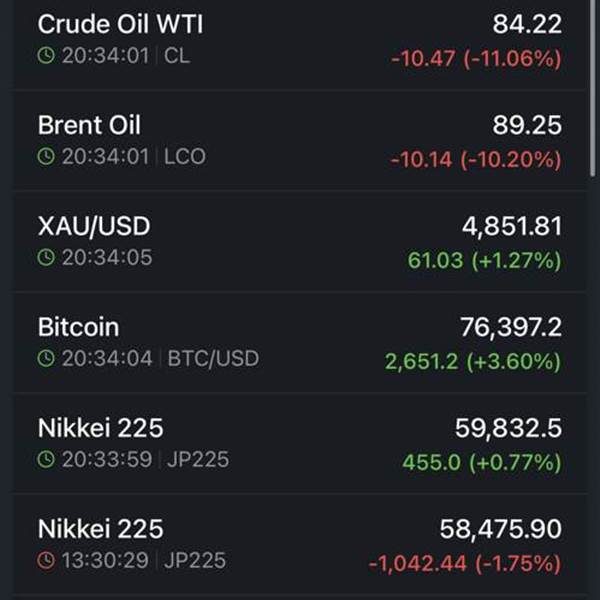Viewport: 600px width, 600px height.
Task: Click the vertical scrollbar on the right edge
Action: pos(595,90)
